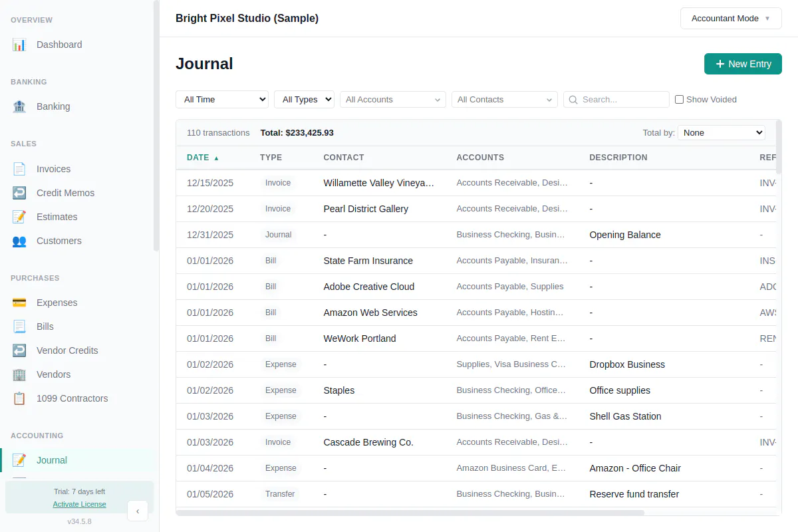Open the Shell Gas Station expense
Viewport: 798px width, 532px height.
(x=476, y=416)
